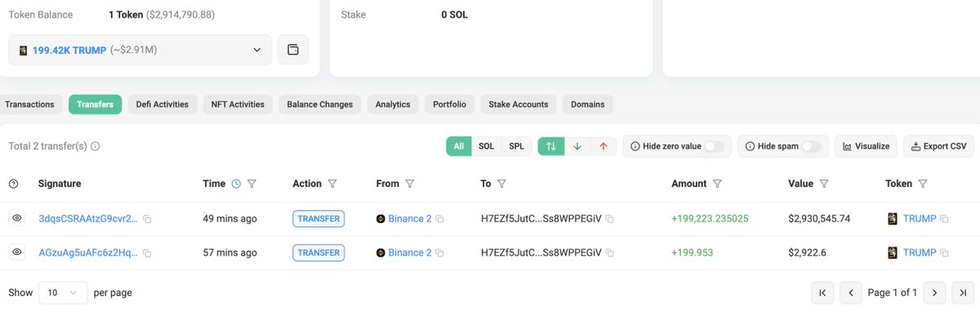980x313 pixels.
Task: Toggle the Hide zero value switch
Action: click(x=715, y=146)
